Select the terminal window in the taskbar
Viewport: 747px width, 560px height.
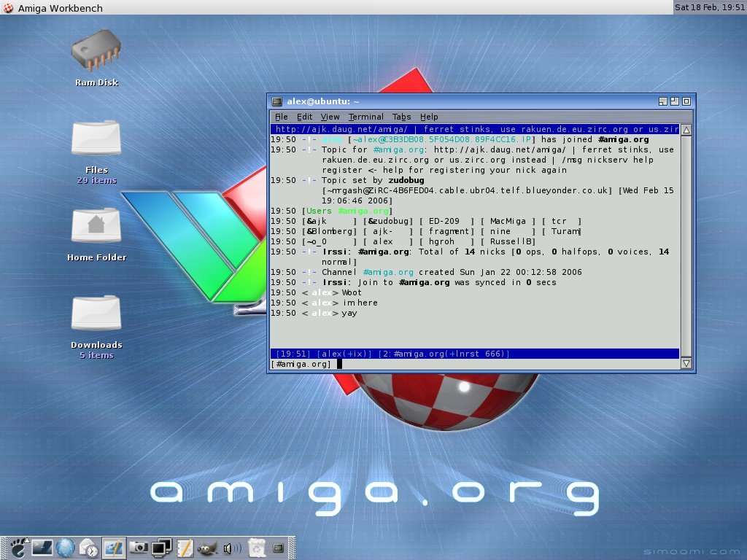pos(279,548)
